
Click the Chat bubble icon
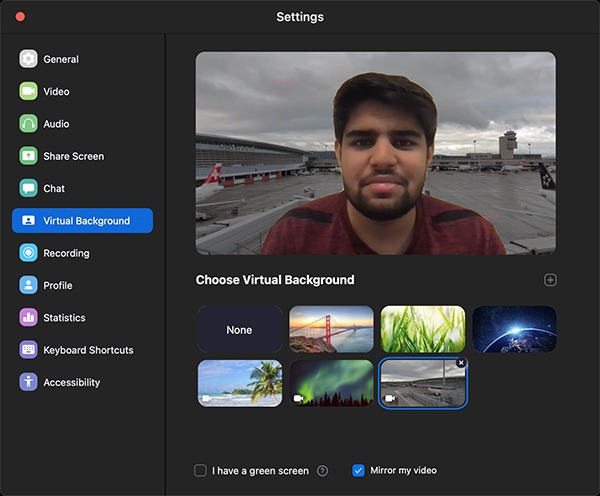[28, 188]
